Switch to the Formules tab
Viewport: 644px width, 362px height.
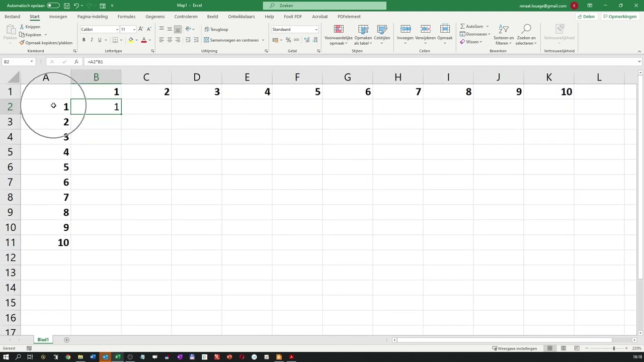126,17
